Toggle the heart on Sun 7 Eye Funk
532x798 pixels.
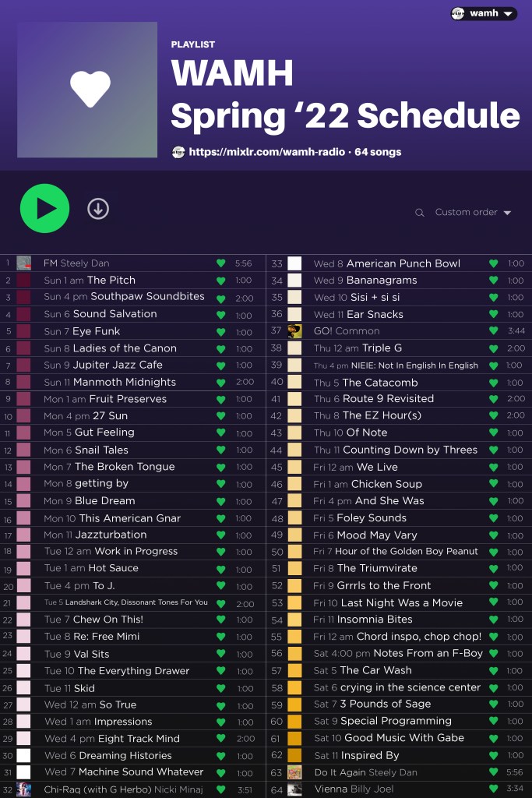(x=221, y=331)
